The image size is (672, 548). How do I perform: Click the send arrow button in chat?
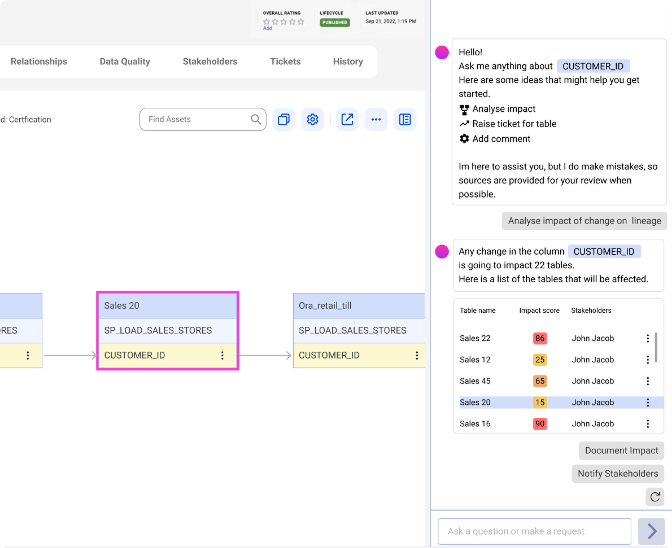652,531
